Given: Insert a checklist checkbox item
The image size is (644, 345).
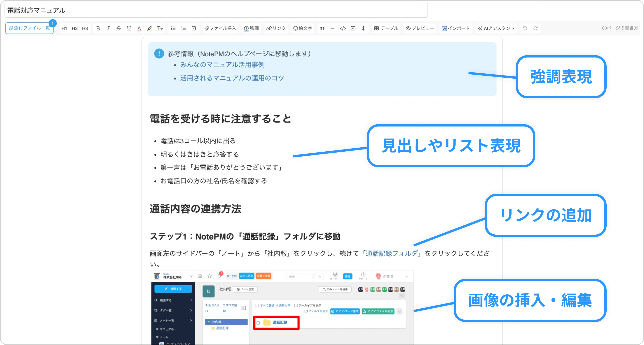Looking at the screenshot, I should [194, 28].
